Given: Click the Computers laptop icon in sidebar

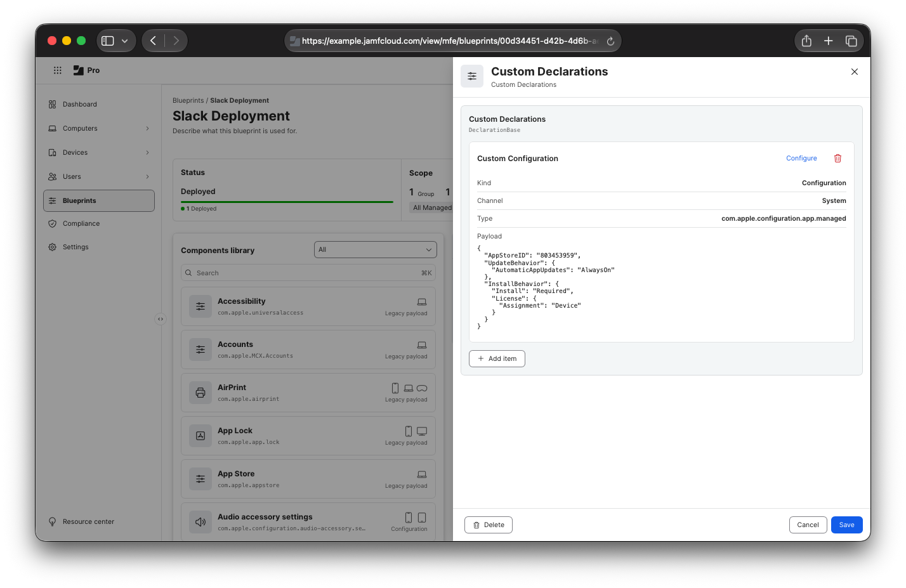Looking at the screenshot, I should [x=53, y=128].
